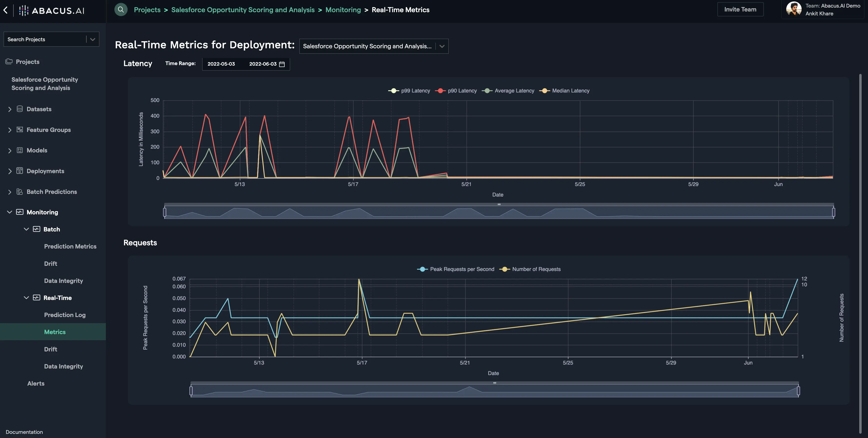Click the Invite Team button
Image resolution: width=868 pixels, height=438 pixels.
pyautogui.click(x=740, y=9)
